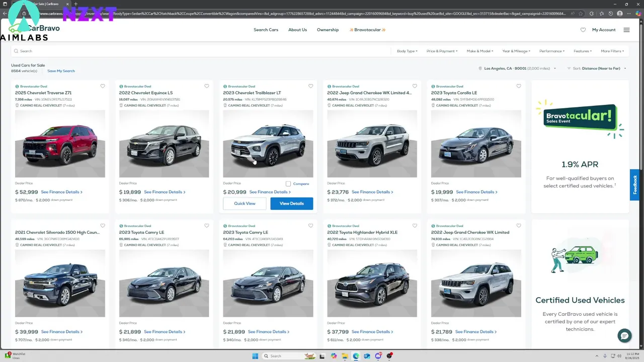
Task: Open 2023 Toyota Corolla LE title
Action: 454,93
